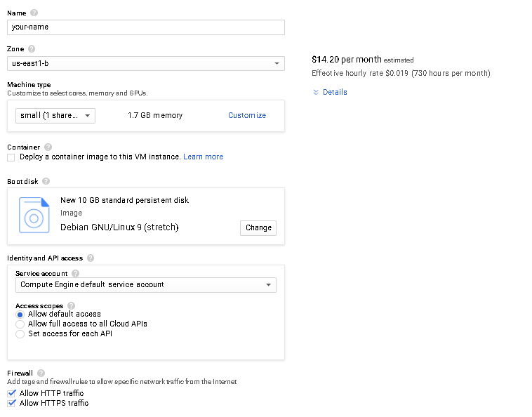Select Allow full access to all Cloud APIs
532x417 pixels.
(x=20, y=324)
